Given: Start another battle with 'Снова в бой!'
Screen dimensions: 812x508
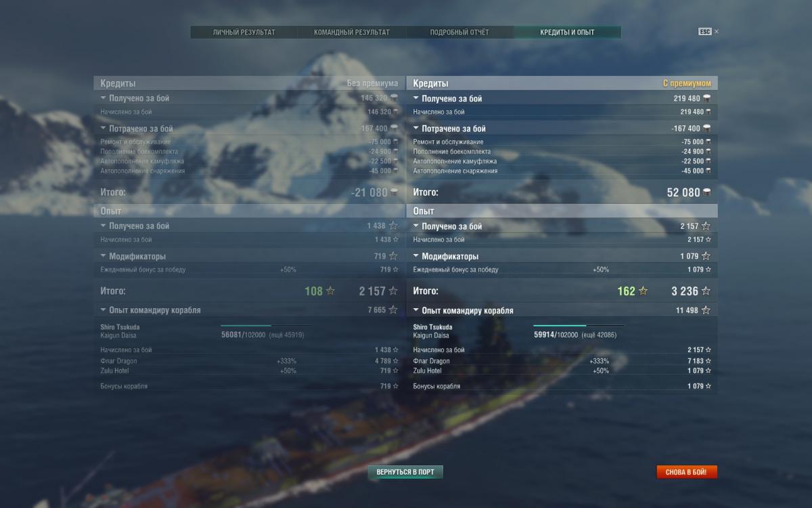Looking at the screenshot, I should [x=686, y=471].
